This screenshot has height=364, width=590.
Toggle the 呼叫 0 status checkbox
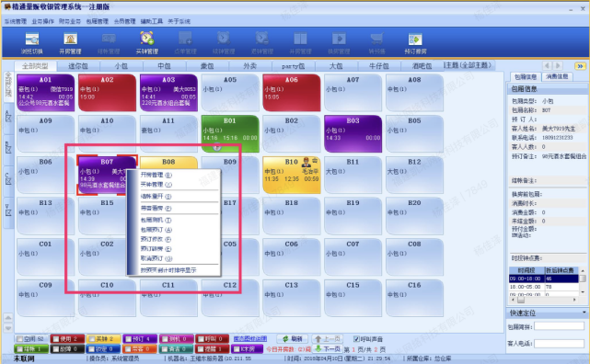pyautogui.click(x=201, y=339)
